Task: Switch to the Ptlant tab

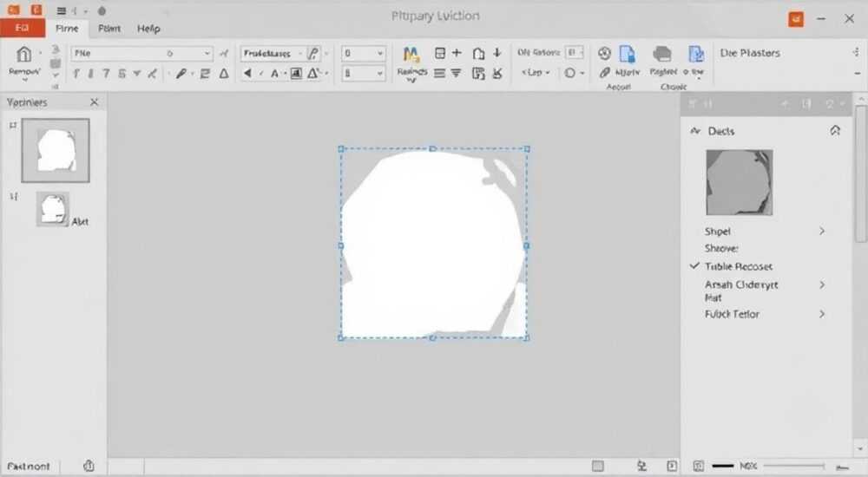Action: click(x=109, y=29)
